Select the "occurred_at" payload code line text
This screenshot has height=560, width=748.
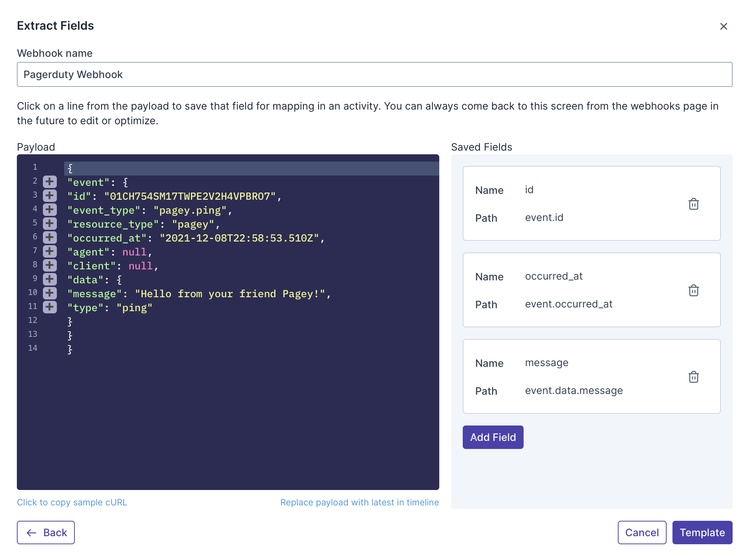click(x=195, y=238)
